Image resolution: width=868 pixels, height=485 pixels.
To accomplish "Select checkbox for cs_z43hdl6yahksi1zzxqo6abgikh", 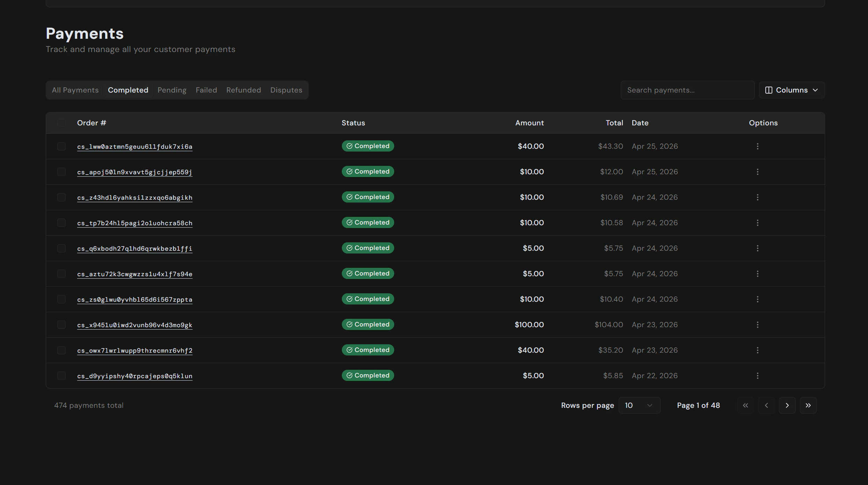I will pyautogui.click(x=61, y=197).
